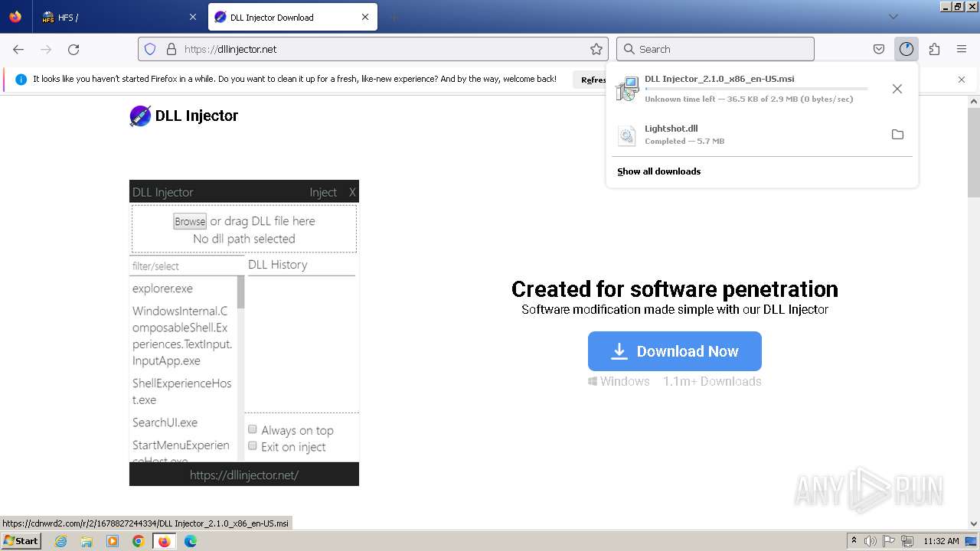980x551 pixels.
Task: Open the volume speaker tray icon
Action: pyautogui.click(x=871, y=541)
